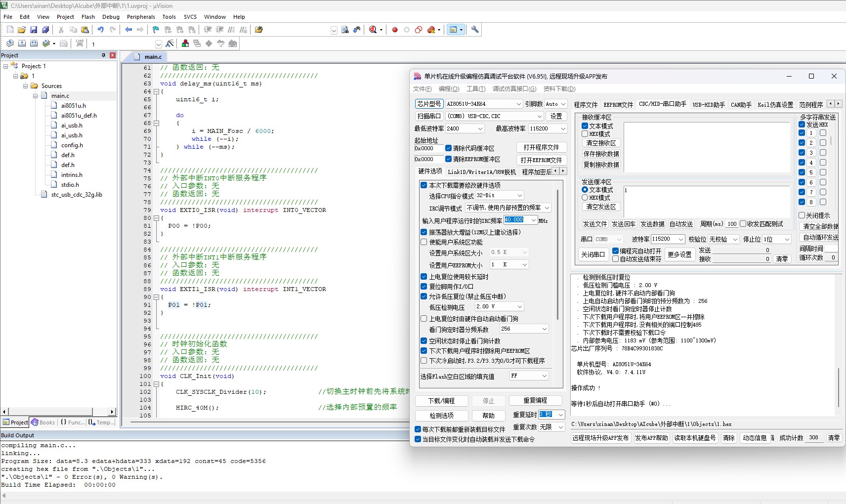
Task: Navigate backward with the blue left arrow
Action: 128,30
